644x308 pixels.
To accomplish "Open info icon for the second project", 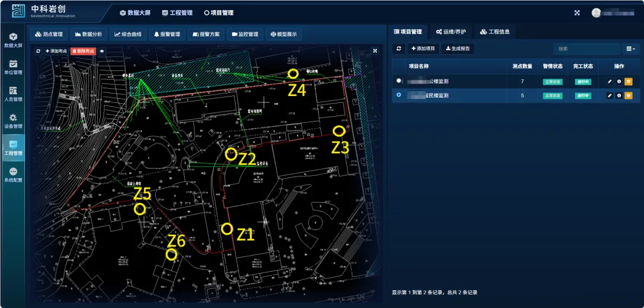I will pos(619,95).
